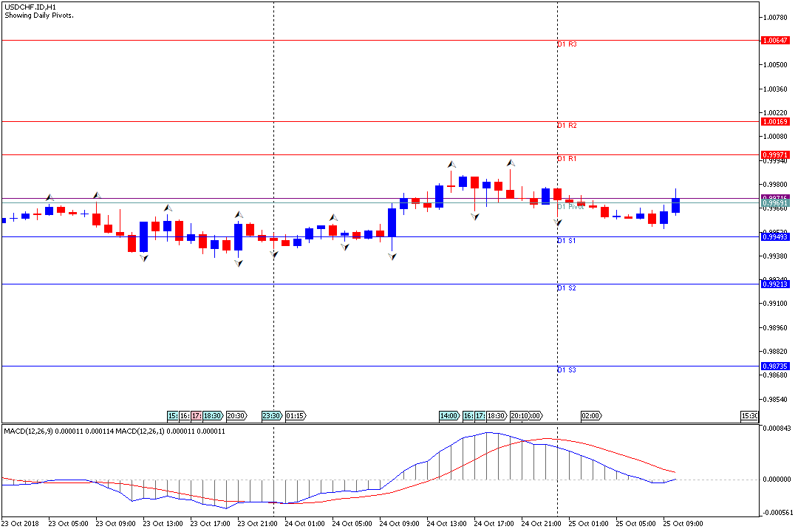Image resolution: width=798 pixels, height=532 pixels.
Task: Click the 01:15 time marker
Action: click(296, 416)
